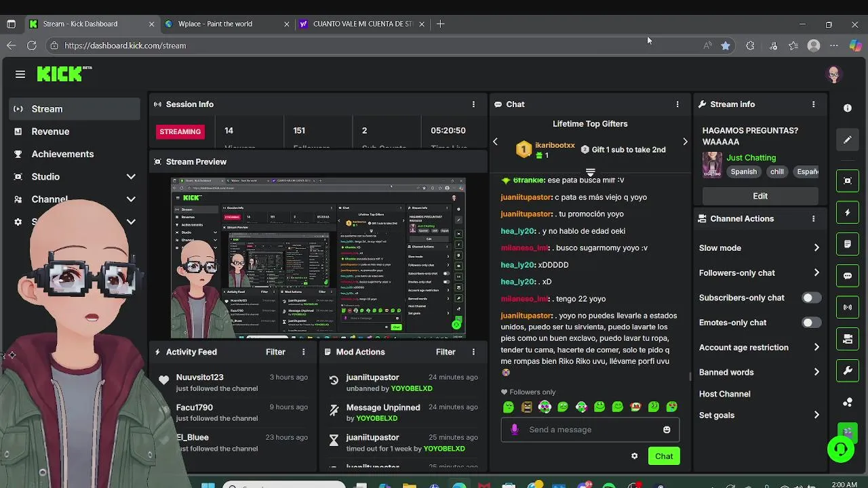Show next top gifter with the right arrow

tap(685, 142)
